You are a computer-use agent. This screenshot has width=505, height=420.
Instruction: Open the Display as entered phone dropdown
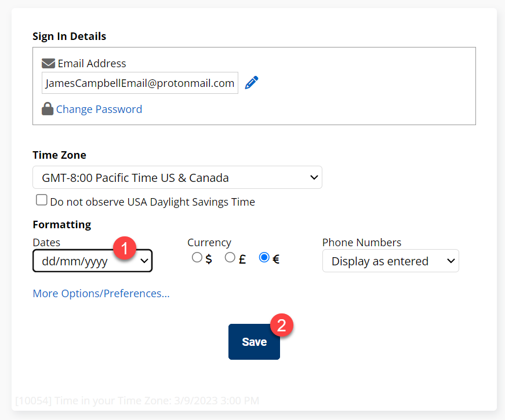coord(390,261)
